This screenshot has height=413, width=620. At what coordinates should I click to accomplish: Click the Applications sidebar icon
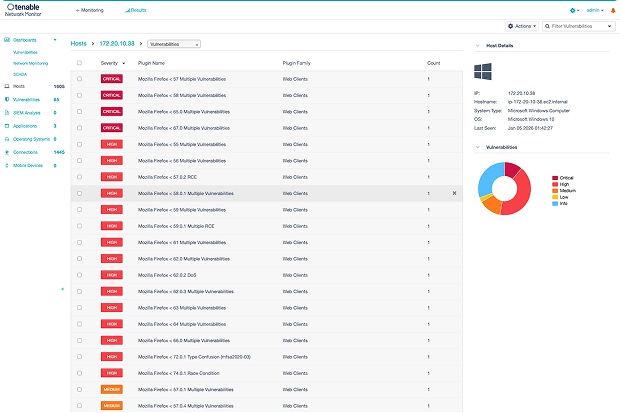(7, 126)
